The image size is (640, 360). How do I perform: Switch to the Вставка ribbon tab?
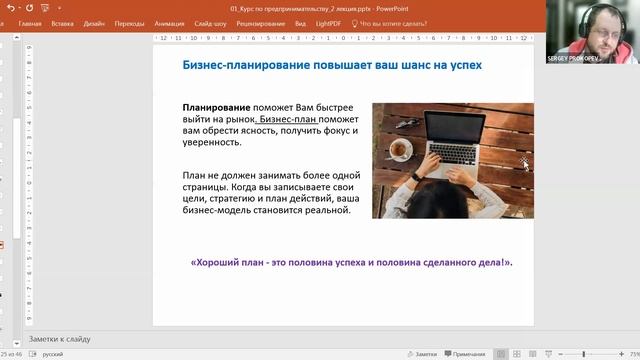(x=62, y=24)
